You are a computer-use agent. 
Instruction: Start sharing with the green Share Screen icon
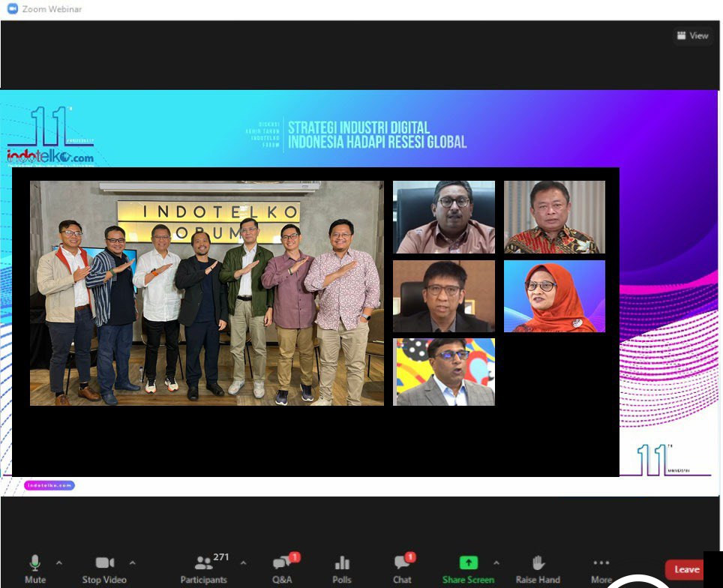click(x=468, y=563)
